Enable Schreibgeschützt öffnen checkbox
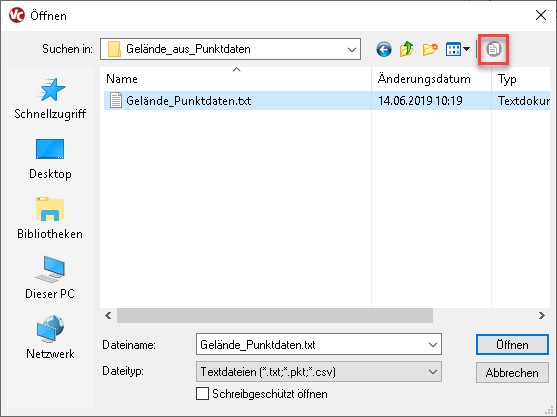 point(202,394)
